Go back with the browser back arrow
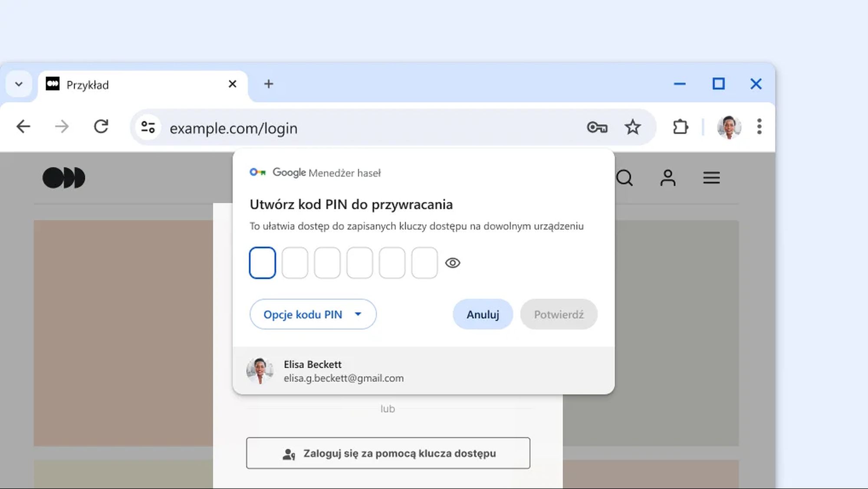Image resolution: width=868 pixels, height=489 pixels. click(x=23, y=127)
